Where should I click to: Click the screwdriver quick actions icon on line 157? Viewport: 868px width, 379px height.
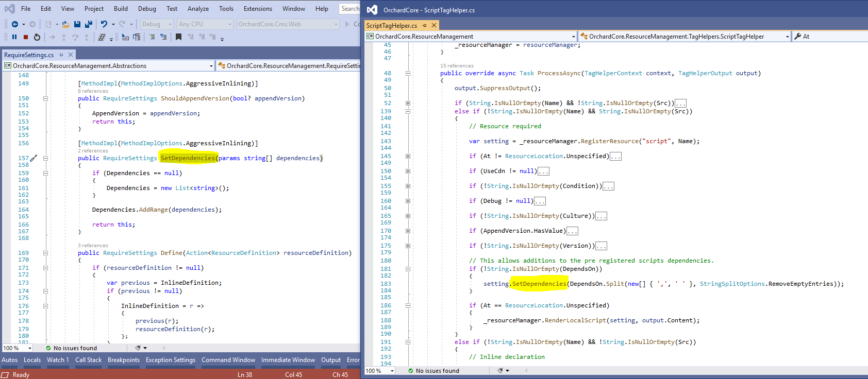pos(34,159)
